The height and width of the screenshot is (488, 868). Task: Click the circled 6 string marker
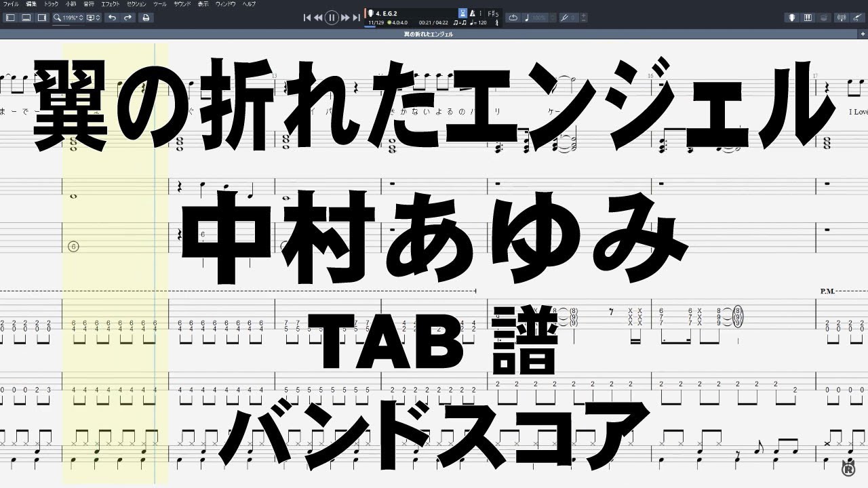[73, 247]
